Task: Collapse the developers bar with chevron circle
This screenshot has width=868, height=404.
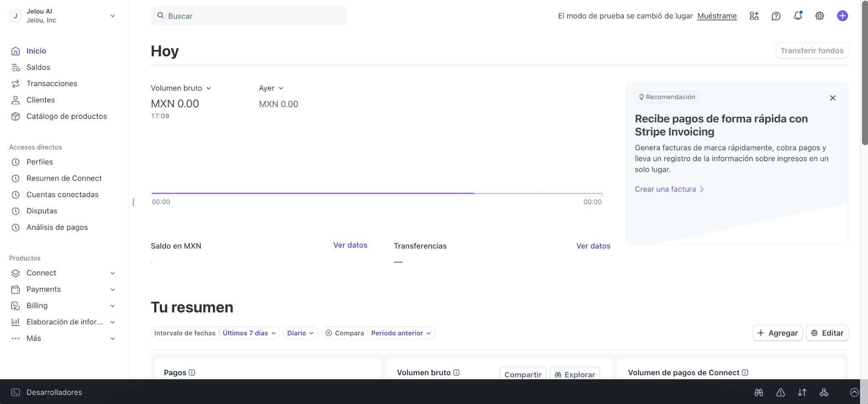Action: coord(854,392)
